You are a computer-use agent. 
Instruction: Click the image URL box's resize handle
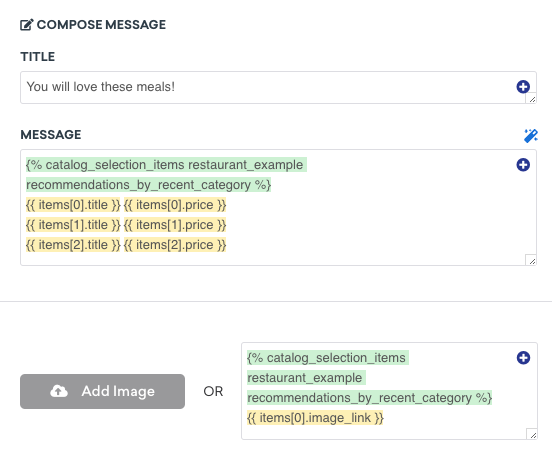[x=533, y=435]
